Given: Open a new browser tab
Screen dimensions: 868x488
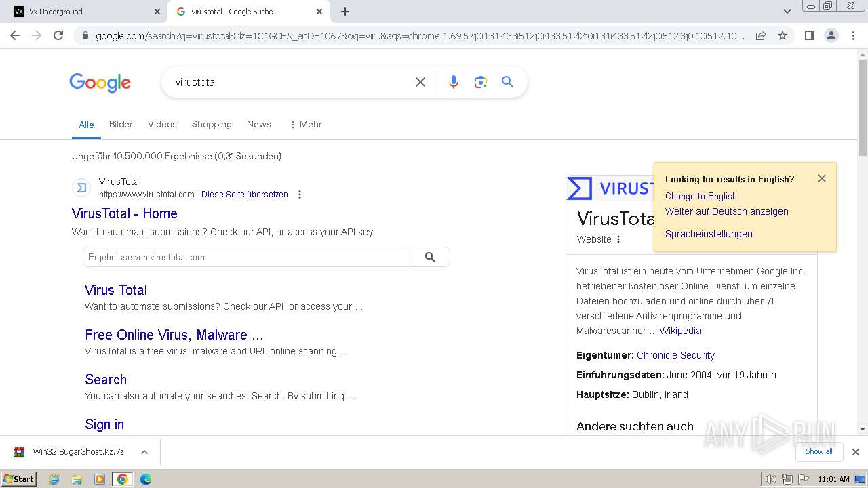Looking at the screenshot, I should (345, 12).
